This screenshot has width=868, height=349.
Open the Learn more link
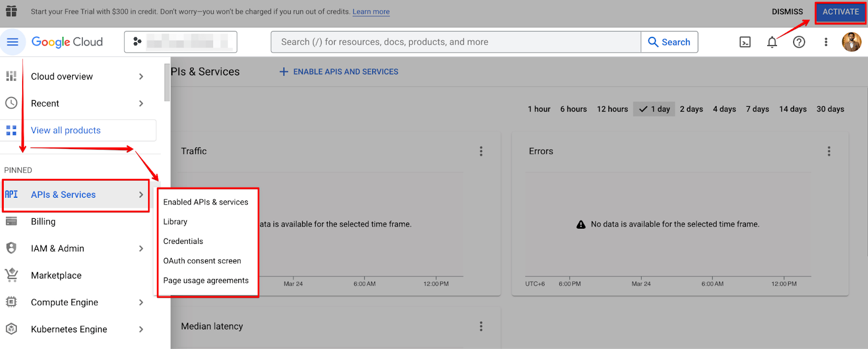[371, 12]
